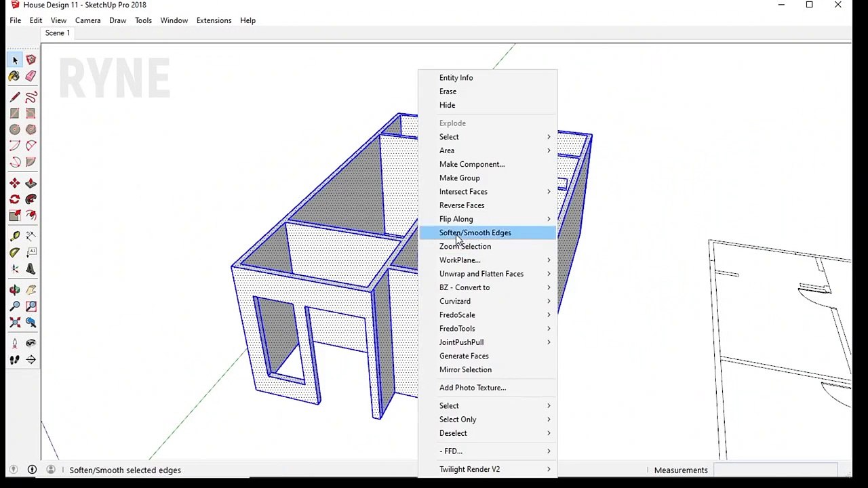
Task: Expand the Curviloft-style Curvizard submenu
Action: tap(488, 301)
